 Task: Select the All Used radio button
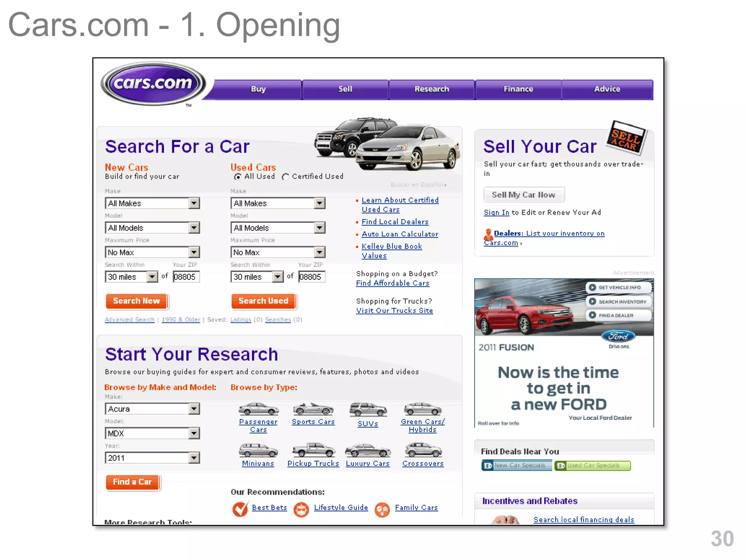(x=238, y=177)
